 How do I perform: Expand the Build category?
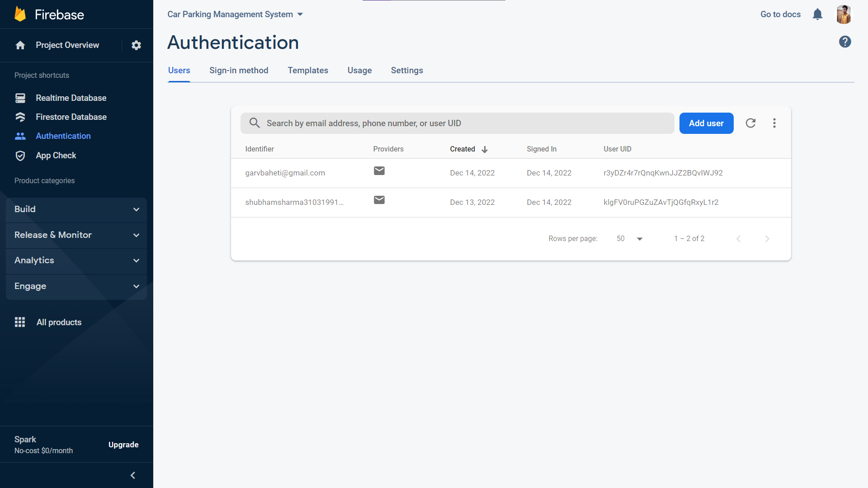76,209
